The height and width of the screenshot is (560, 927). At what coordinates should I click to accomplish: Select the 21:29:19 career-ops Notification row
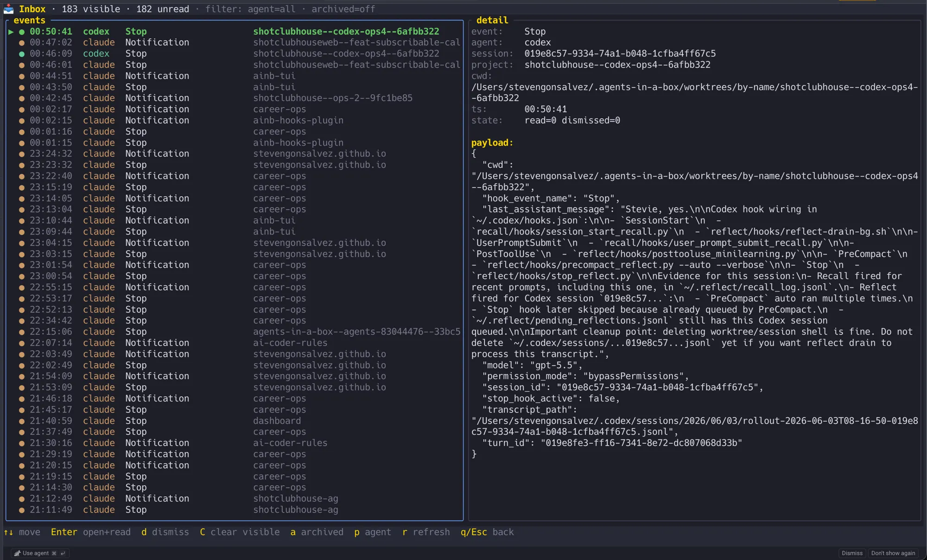pos(235,454)
